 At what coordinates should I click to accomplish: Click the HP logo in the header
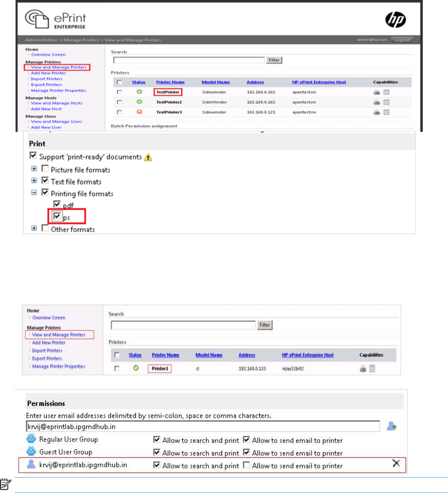tap(395, 19)
